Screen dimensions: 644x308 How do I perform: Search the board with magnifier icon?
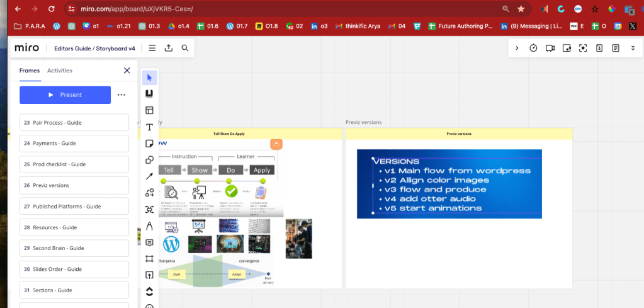pos(185,48)
